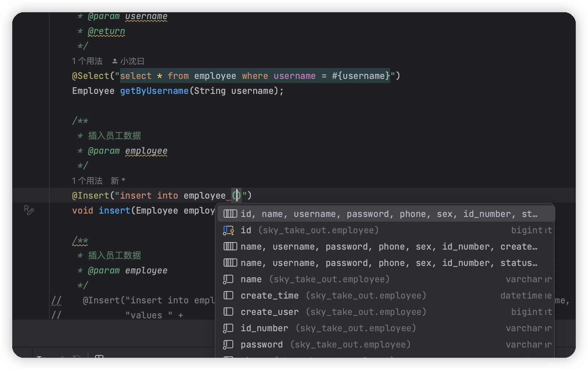Screen dimensions: 588x370
Task: Click the primary key column icon beside id
Action: click(x=228, y=231)
